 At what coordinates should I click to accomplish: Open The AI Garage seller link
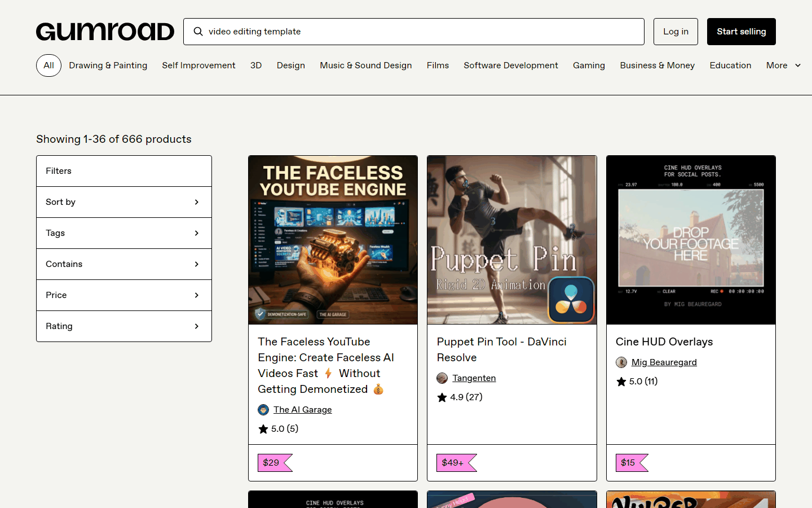click(303, 410)
